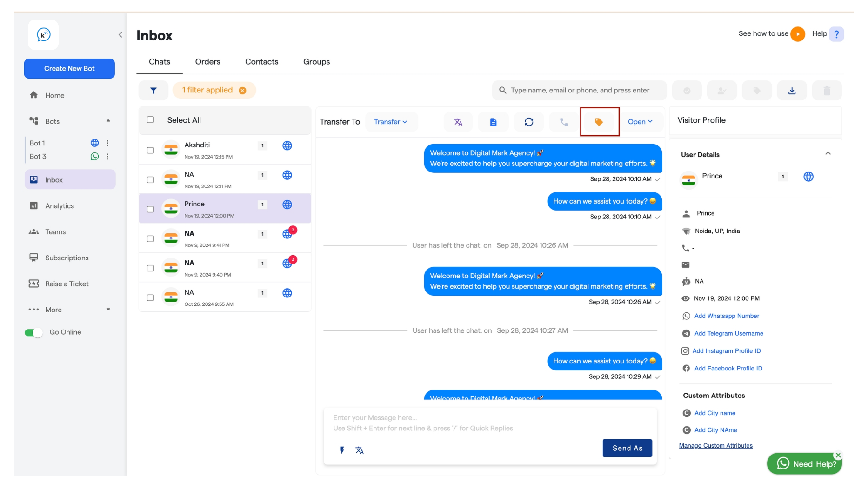The height and width of the screenshot is (502, 868).
Task: Check the Akshditi chat checkbox
Action: coord(150,151)
